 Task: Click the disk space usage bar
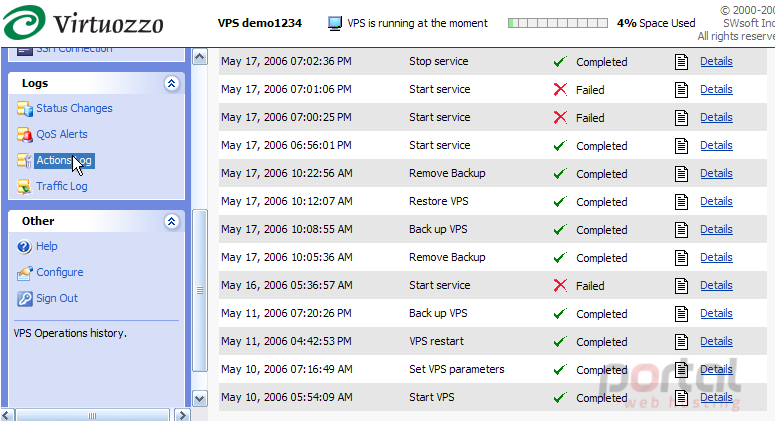pyautogui.click(x=558, y=23)
